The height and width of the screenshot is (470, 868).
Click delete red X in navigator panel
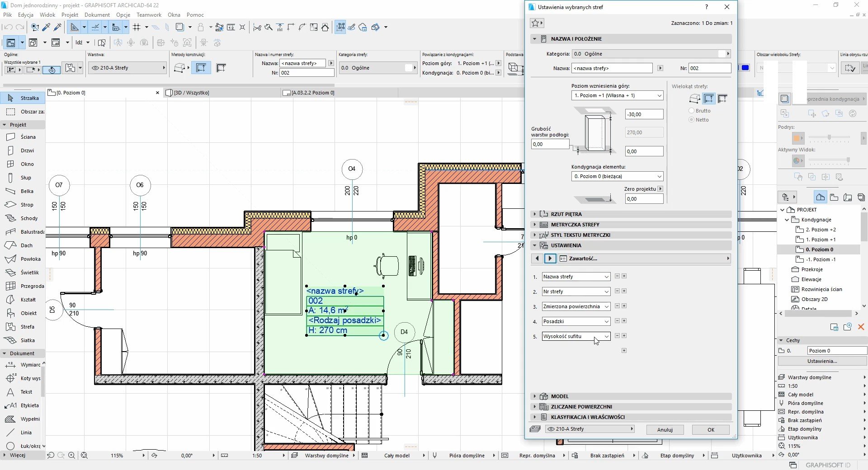pyautogui.click(x=861, y=327)
